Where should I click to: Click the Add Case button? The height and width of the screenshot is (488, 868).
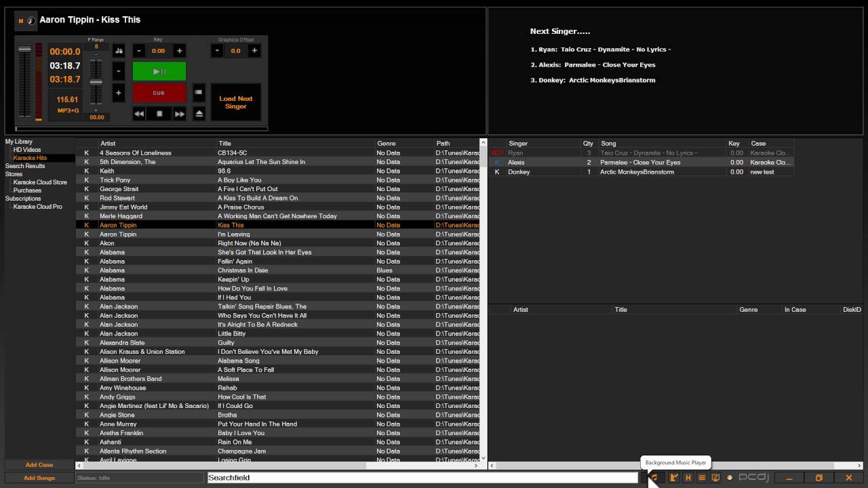[39, 465]
